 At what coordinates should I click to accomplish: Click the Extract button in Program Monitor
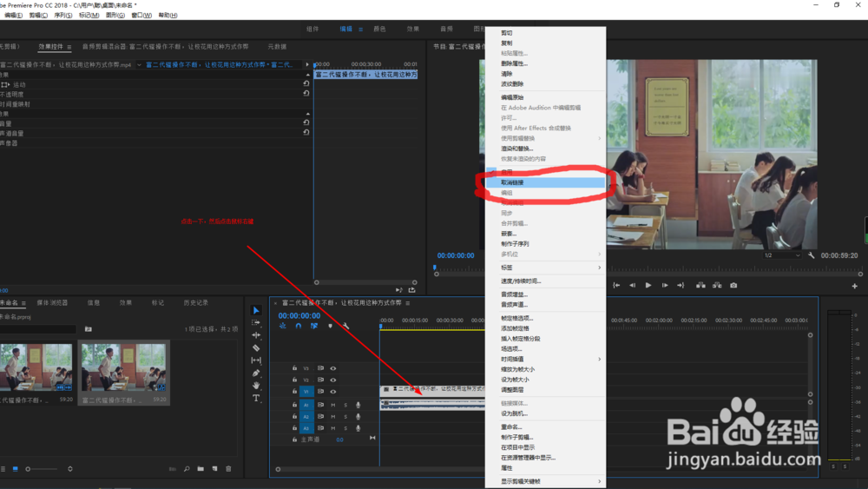717,285
